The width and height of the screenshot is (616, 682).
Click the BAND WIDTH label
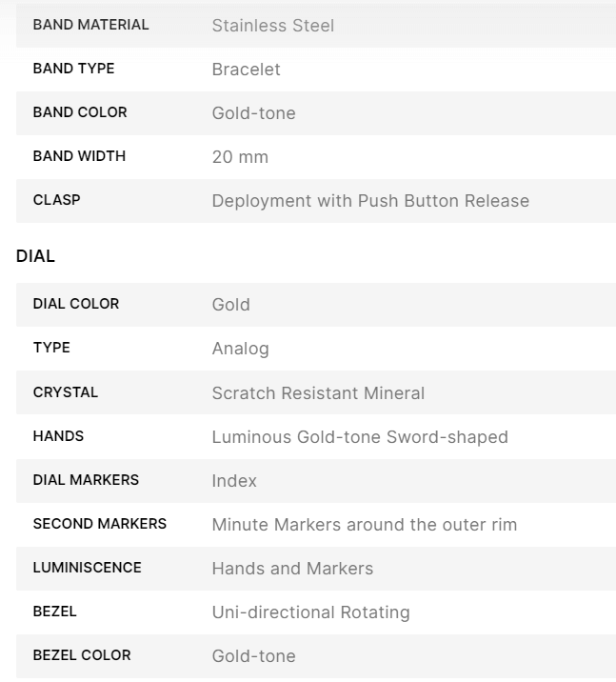[79, 156]
